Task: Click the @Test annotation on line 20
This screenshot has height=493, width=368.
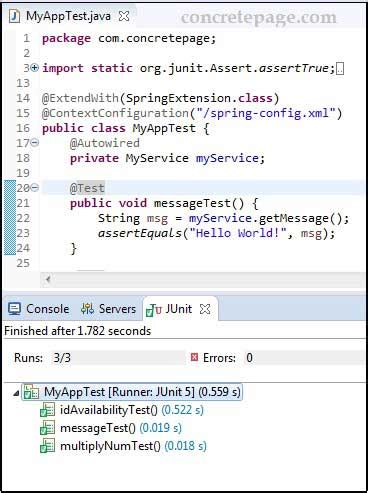Action: click(x=87, y=188)
